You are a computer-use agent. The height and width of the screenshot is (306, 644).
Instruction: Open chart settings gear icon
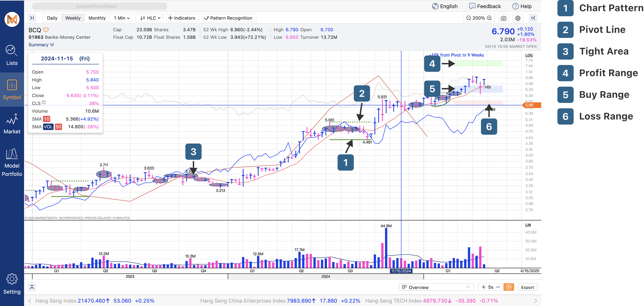click(518, 18)
